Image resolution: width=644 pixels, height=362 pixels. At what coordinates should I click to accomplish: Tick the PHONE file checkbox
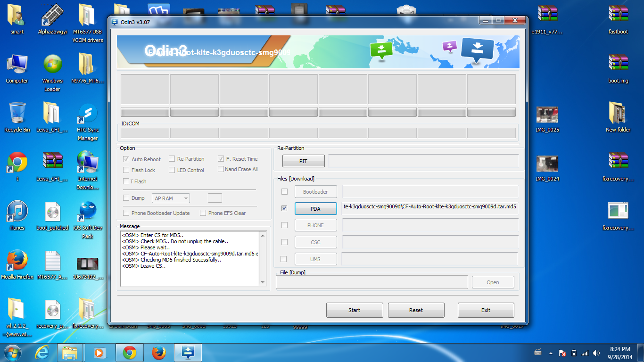point(284,225)
